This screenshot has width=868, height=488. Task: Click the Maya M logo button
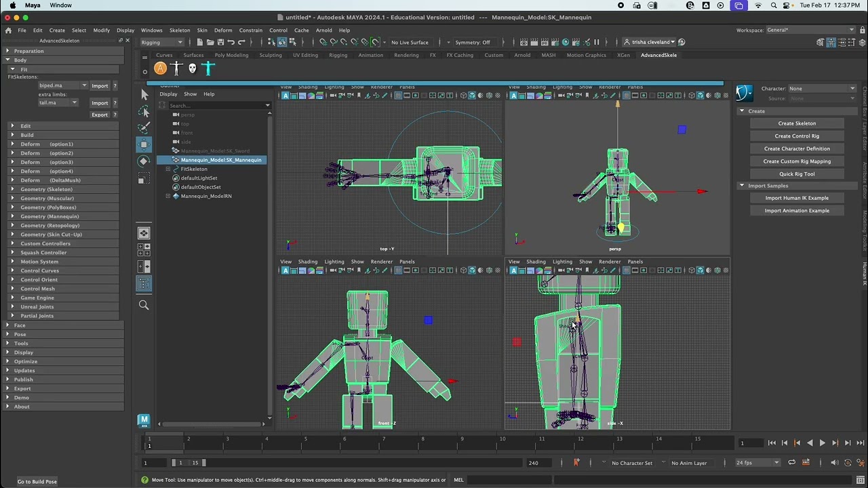coord(143,421)
